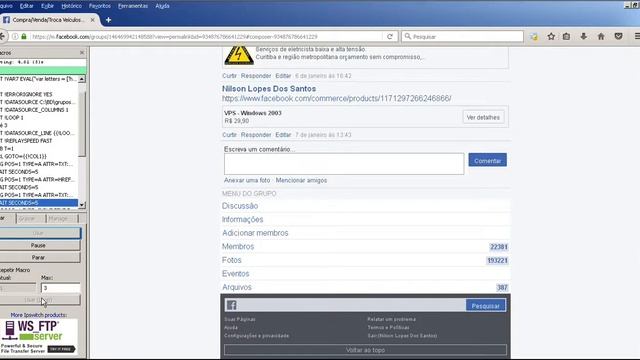Screen dimensions: 640x360
Task: Select the Compra/Venda/Troca Veículos tab
Action: 48,20
